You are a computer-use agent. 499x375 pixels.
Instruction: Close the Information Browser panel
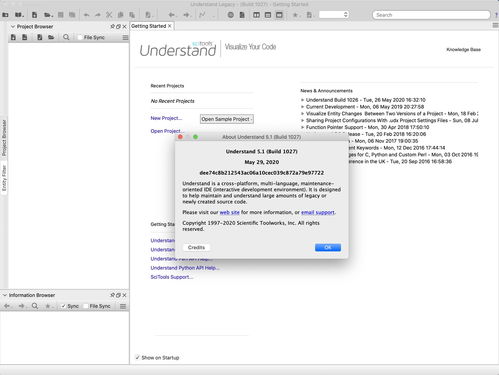coord(124,295)
